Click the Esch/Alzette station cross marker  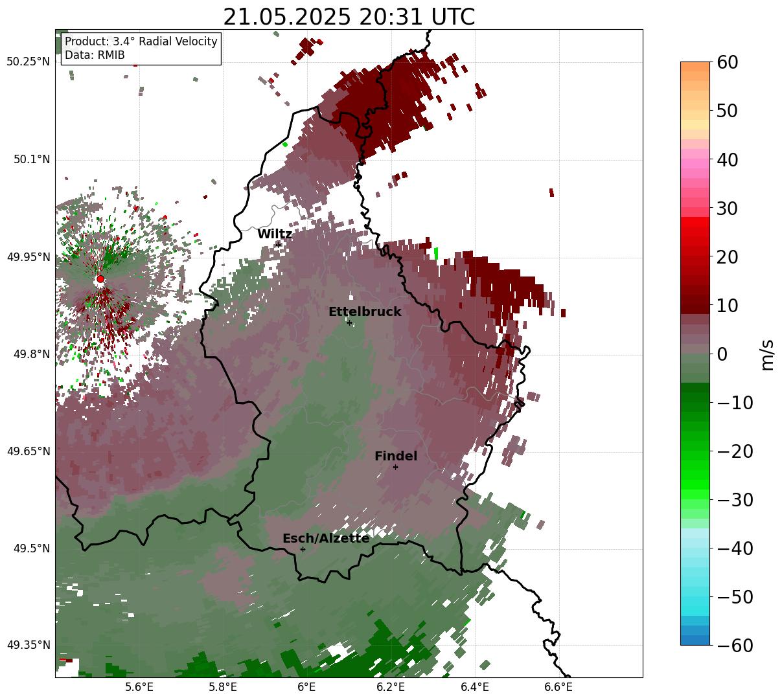[x=303, y=549]
